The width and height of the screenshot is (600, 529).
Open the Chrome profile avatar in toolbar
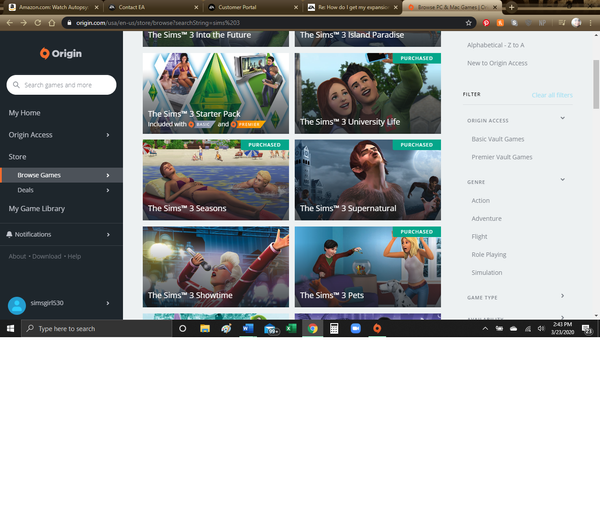[x=576, y=23]
